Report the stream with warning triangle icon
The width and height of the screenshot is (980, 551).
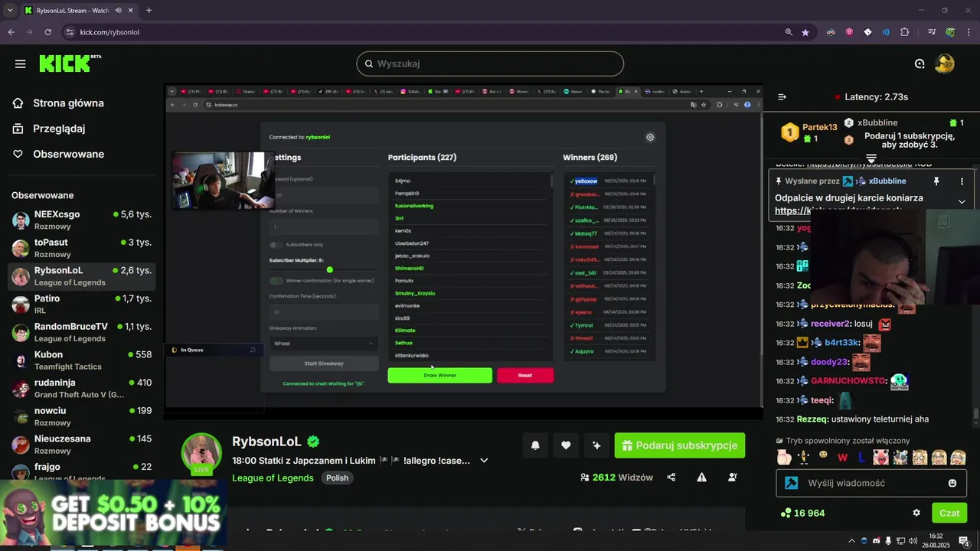(x=701, y=478)
